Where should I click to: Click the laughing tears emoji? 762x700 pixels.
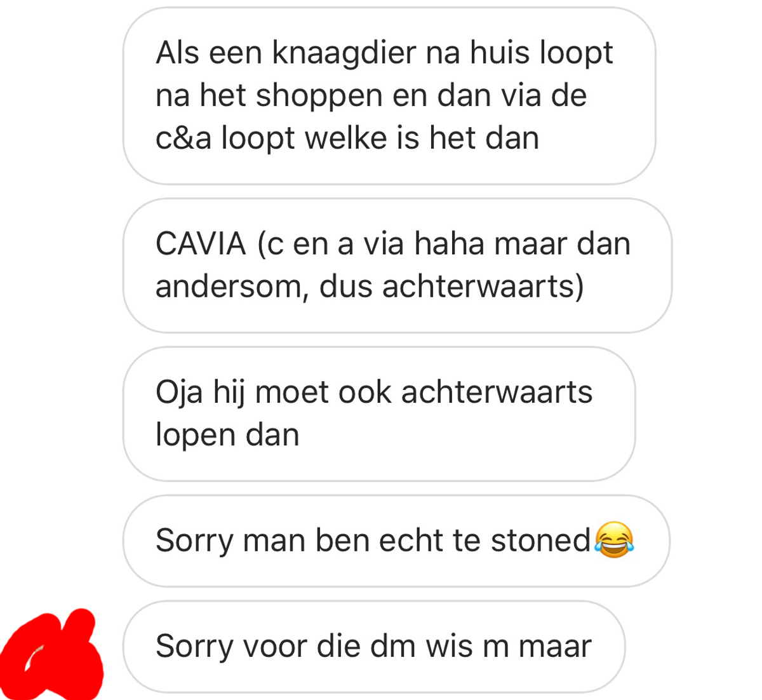(x=614, y=540)
